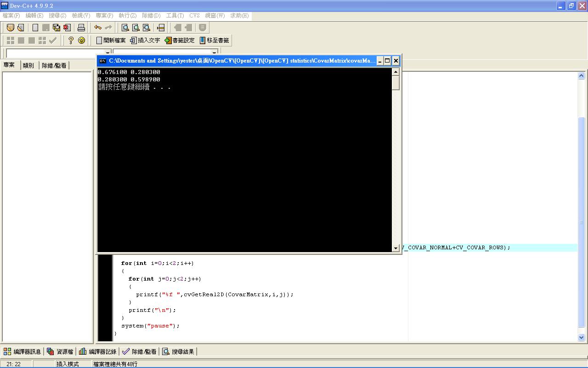
Task: Click the Debug checkmark icon
Action: point(53,40)
